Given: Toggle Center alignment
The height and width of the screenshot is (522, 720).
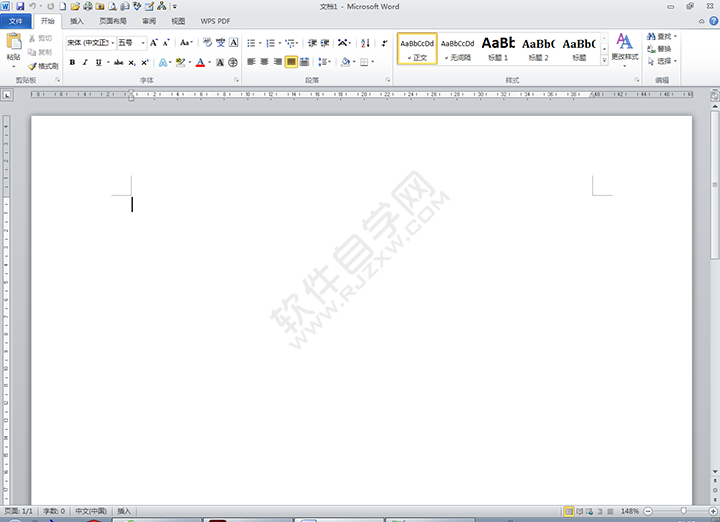Looking at the screenshot, I should click(x=264, y=62).
